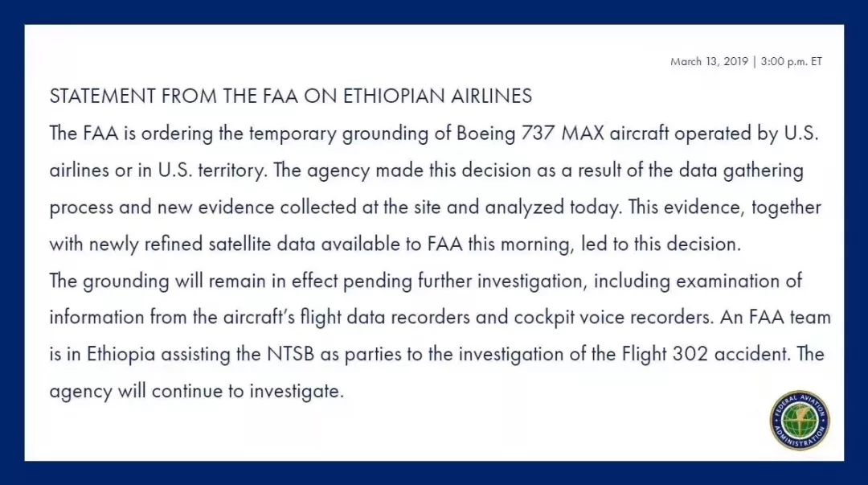This screenshot has height=485, width=868.
Task: Click the words ETHIOPIAN AIRLINES in heading
Action: coord(437,96)
